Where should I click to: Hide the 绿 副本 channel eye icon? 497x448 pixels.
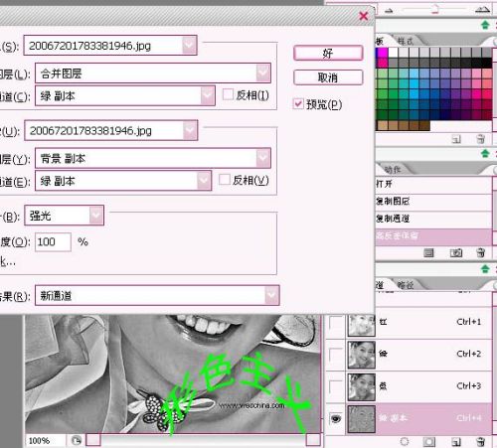click(x=336, y=419)
